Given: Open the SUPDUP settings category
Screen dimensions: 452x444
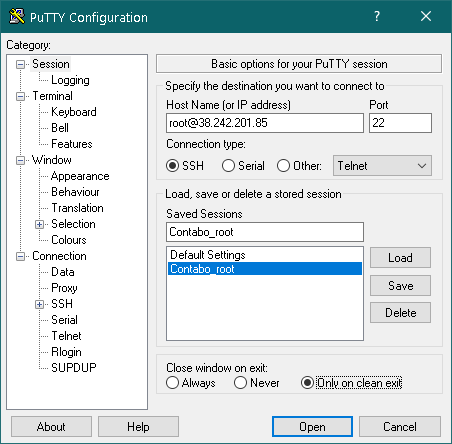Looking at the screenshot, I should coord(74,368).
